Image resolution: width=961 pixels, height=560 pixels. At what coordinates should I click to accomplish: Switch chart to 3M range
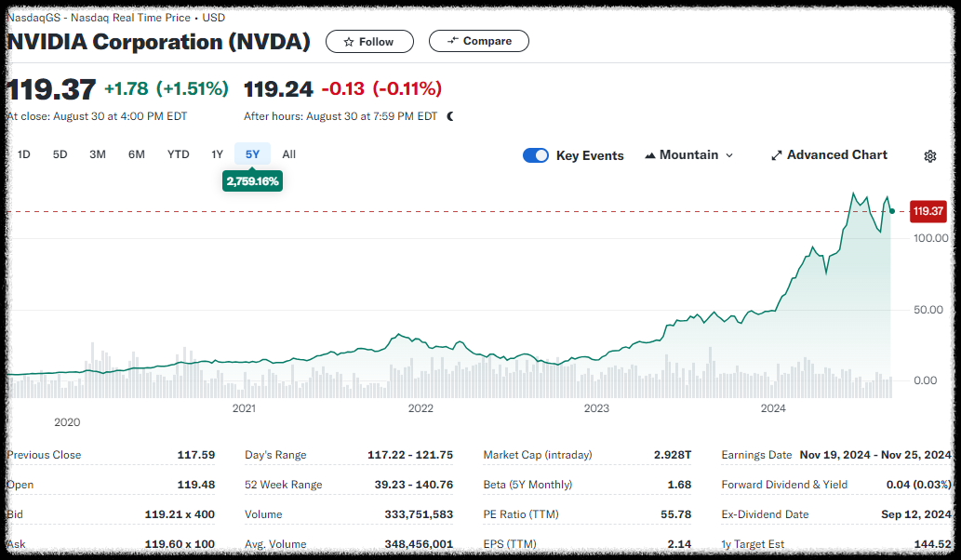tap(98, 154)
